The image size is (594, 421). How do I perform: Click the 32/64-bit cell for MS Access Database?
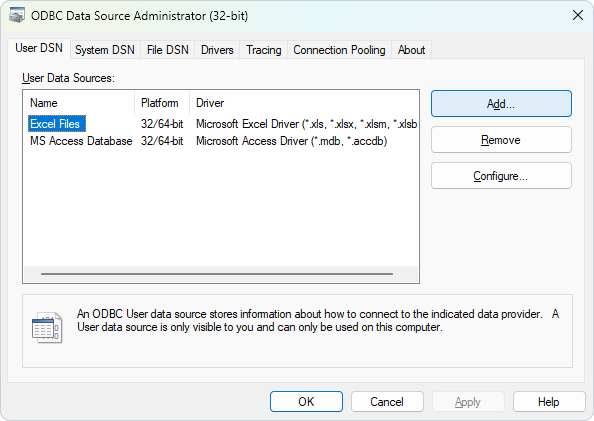pyautogui.click(x=162, y=141)
